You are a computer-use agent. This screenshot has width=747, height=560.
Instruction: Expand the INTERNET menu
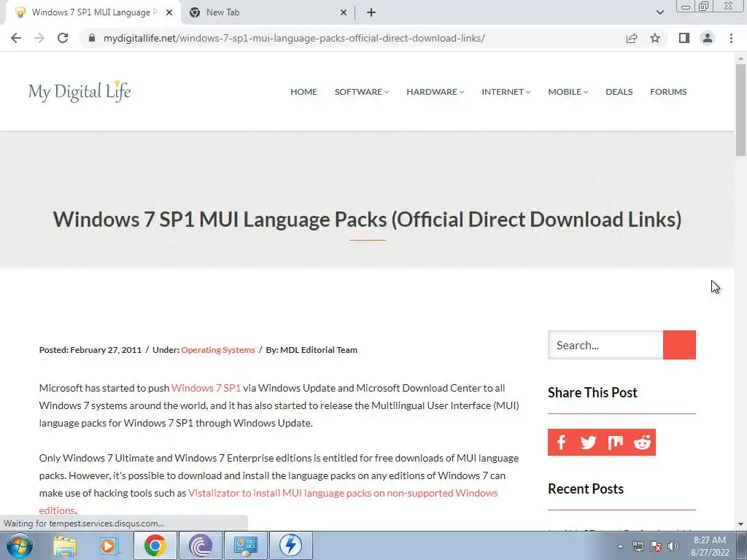coord(506,91)
